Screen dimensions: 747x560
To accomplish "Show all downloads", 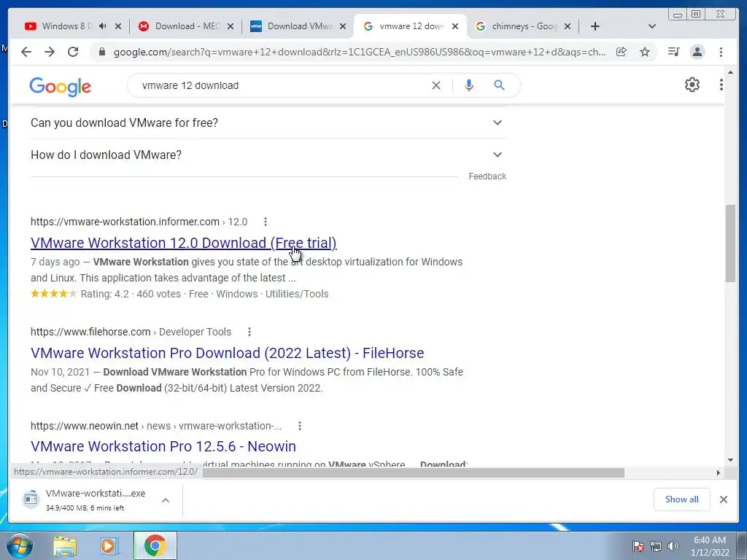I will [x=682, y=499].
